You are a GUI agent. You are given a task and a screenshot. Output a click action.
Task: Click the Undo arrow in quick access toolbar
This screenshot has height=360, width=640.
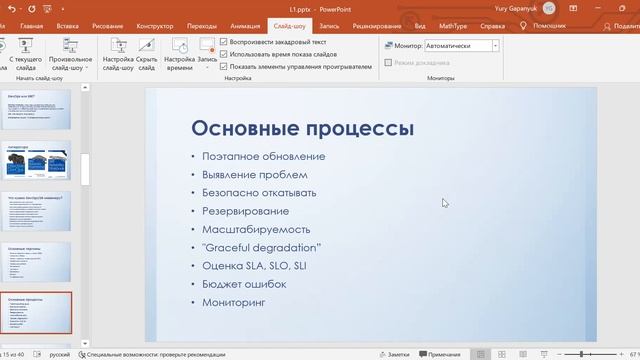(x=11, y=9)
